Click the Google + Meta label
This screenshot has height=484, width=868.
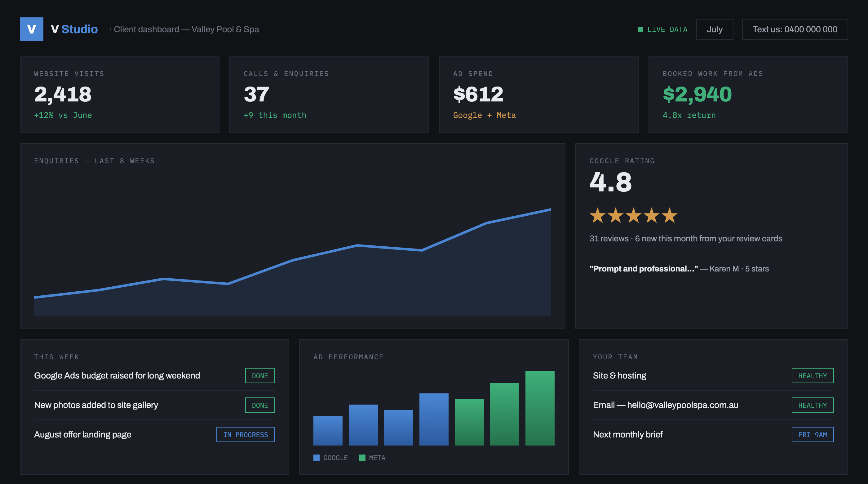[484, 115]
